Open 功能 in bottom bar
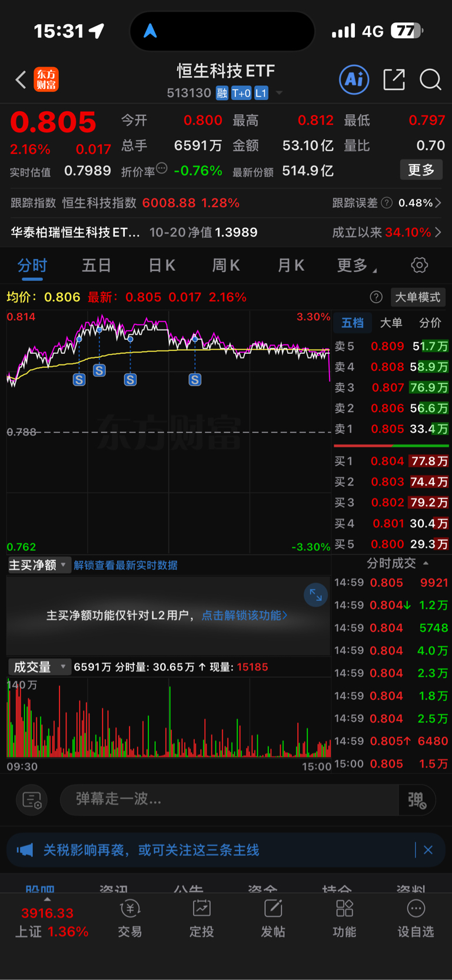 [344, 918]
